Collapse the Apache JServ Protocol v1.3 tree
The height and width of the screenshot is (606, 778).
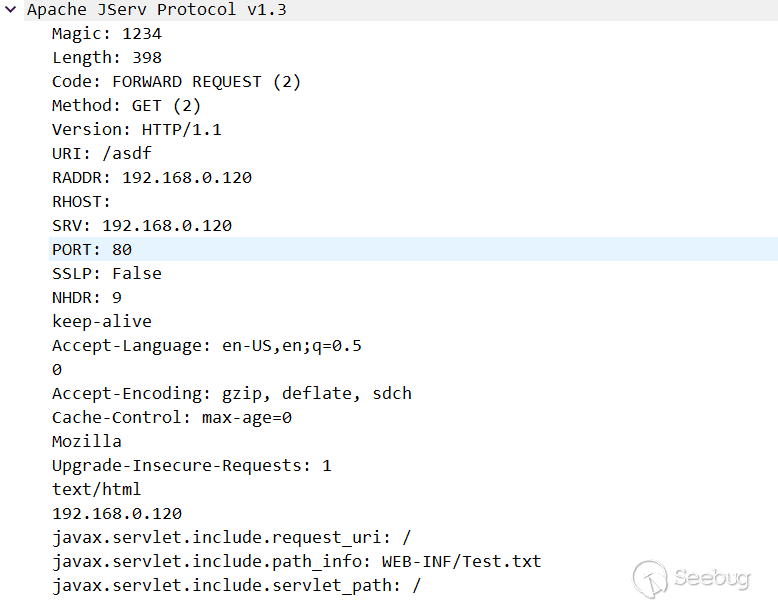pyautogui.click(x=10, y=10)
